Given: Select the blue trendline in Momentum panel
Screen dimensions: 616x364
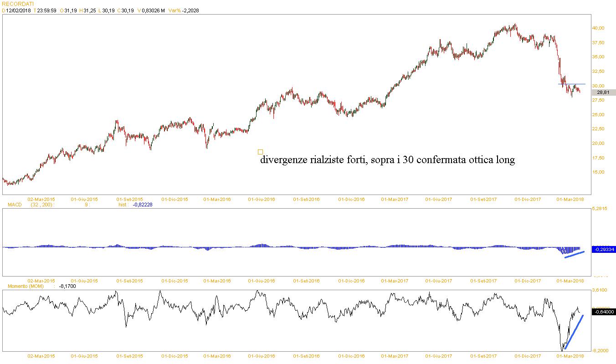Looking at the screenshot, I should point(574,332).
